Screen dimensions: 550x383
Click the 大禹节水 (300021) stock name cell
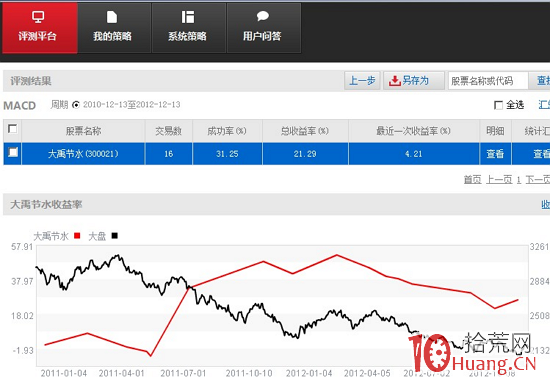coord(83,154)
